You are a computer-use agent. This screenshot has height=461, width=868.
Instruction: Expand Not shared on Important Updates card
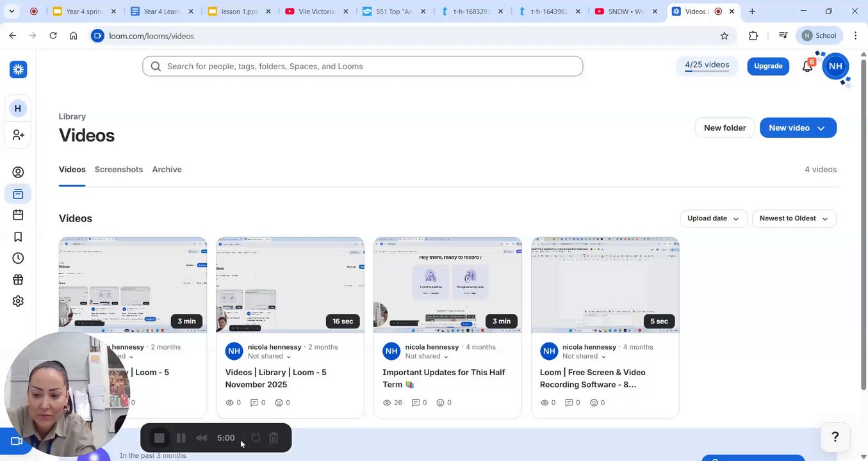[427, 357]
